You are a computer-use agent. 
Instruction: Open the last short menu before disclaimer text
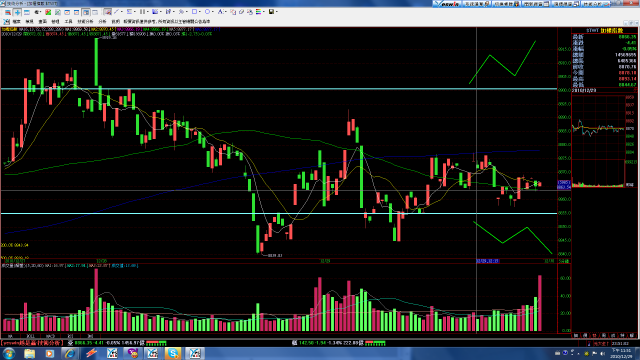click(116, 21)
